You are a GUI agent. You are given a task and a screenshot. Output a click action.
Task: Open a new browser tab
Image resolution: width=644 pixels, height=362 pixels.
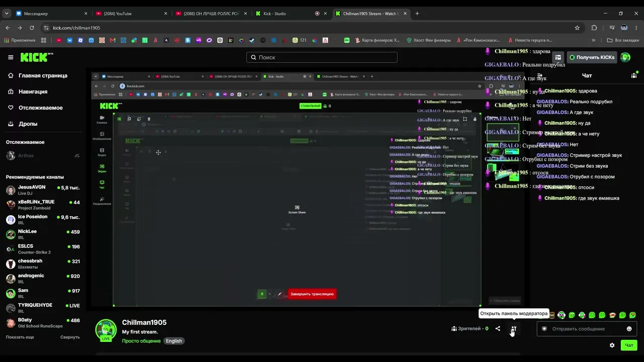(417, 14)
